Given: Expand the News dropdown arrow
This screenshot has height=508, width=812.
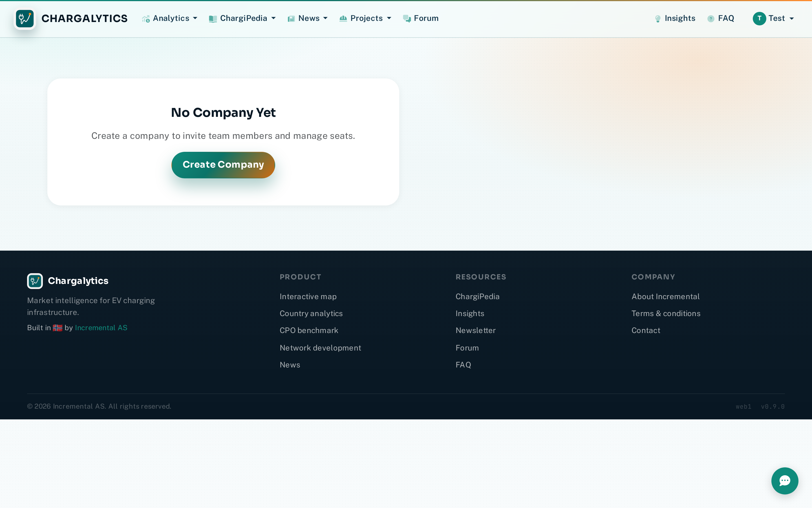Looking at the screenshot, I should tap(325, 18).
